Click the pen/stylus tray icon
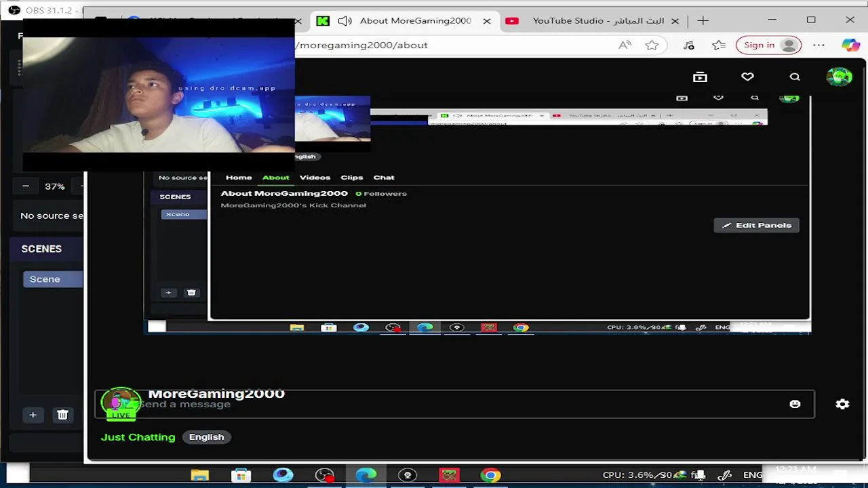Viewport: 868px width, 488px height. tap(724, 475)
